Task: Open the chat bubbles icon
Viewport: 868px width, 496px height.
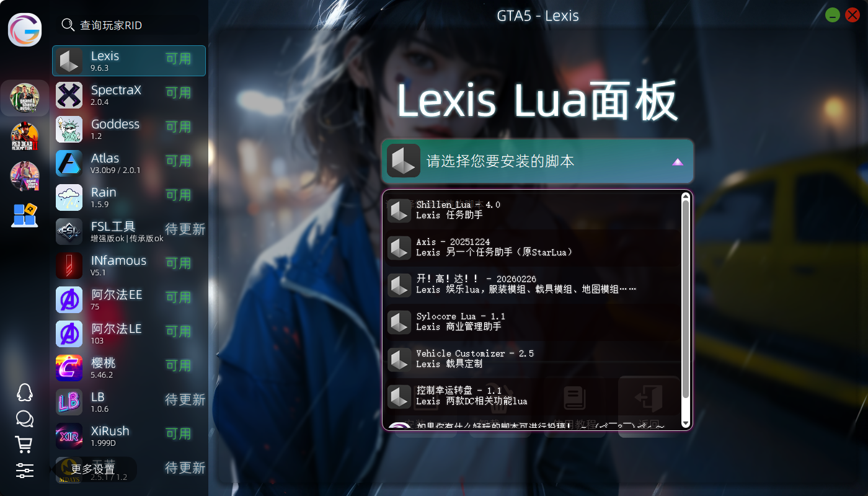Action: point(24,418)
